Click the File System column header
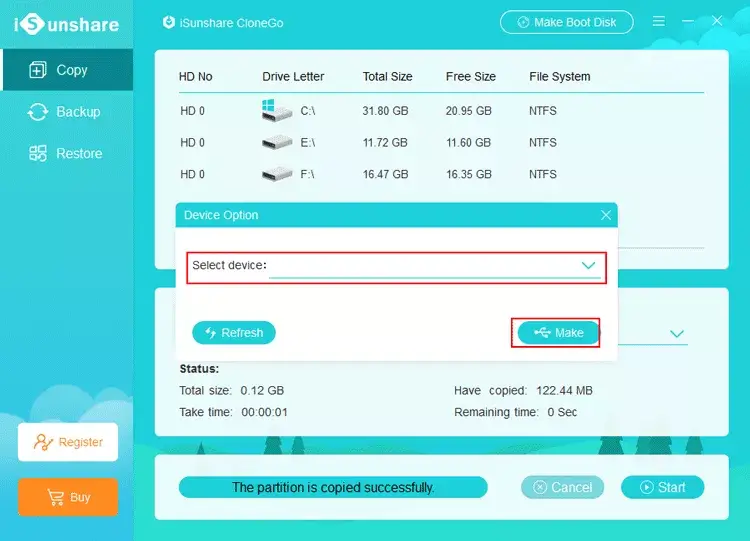Screen dimensions: 750x541 [560, 77]
